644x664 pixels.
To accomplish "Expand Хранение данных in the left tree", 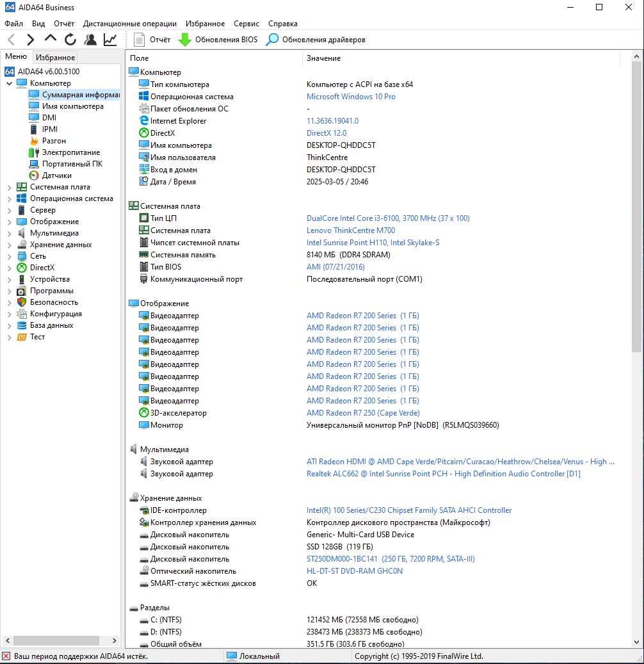I will 9,245.
